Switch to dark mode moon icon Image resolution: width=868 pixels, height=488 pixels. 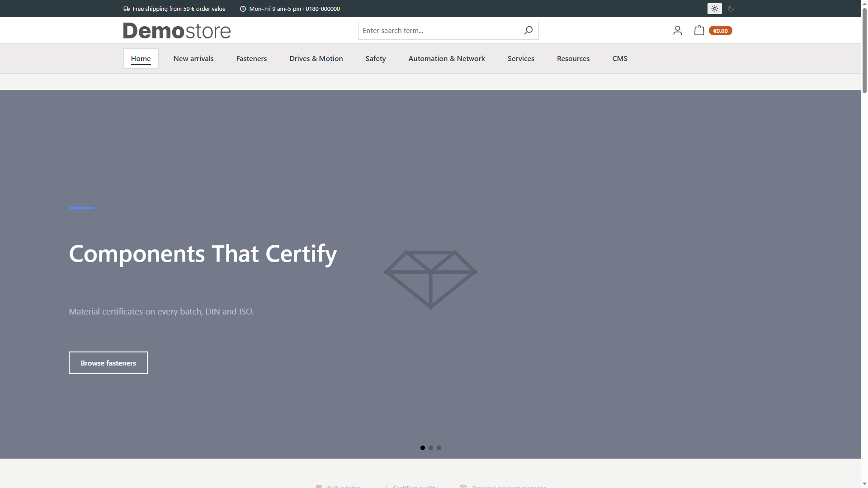731,9
